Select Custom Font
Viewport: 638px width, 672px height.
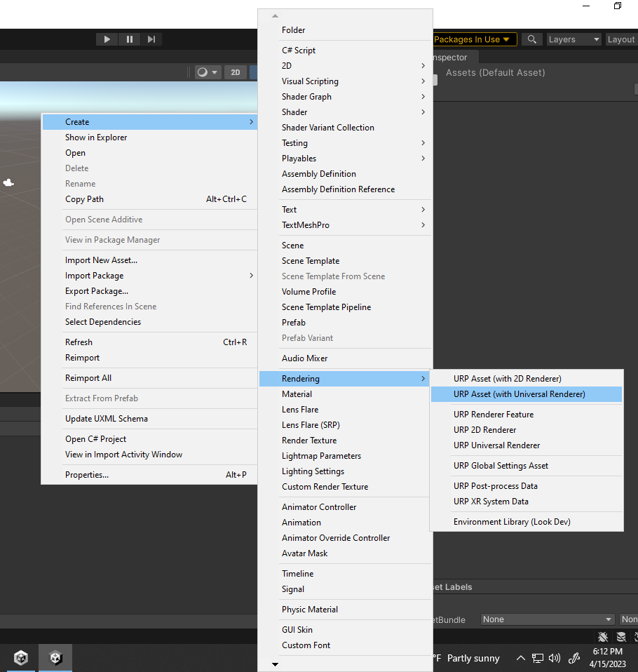346,645
